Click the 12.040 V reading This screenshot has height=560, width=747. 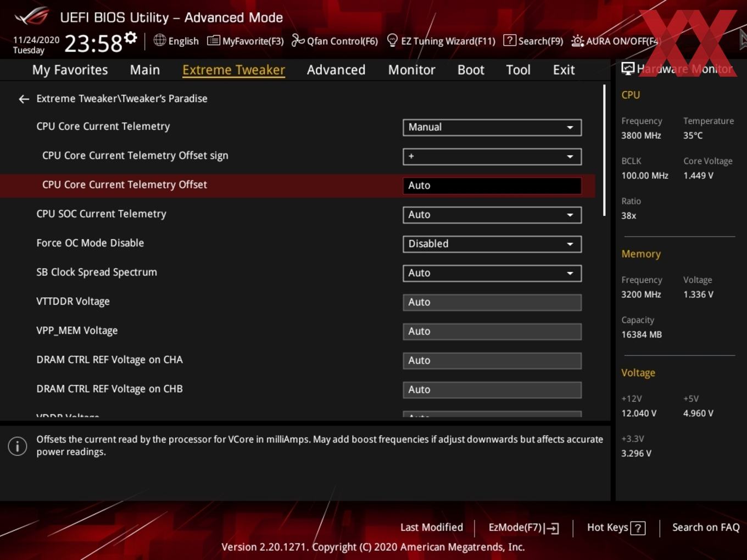point(639,413)
